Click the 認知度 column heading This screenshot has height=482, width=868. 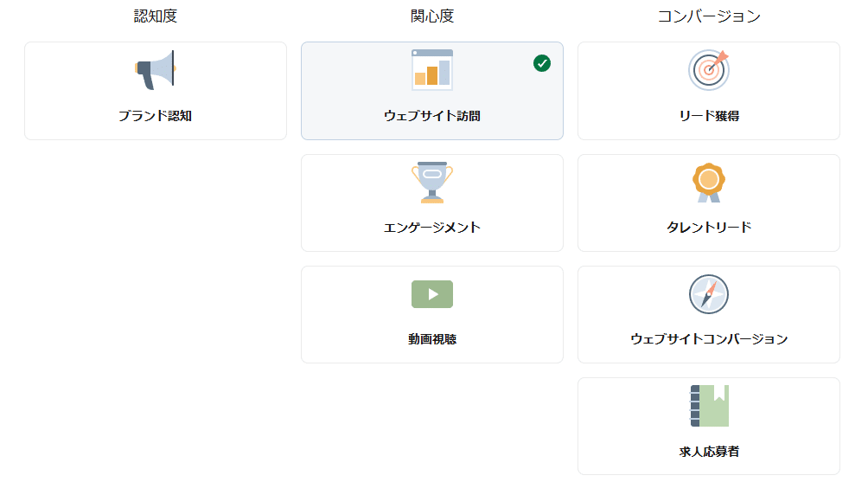156,16
